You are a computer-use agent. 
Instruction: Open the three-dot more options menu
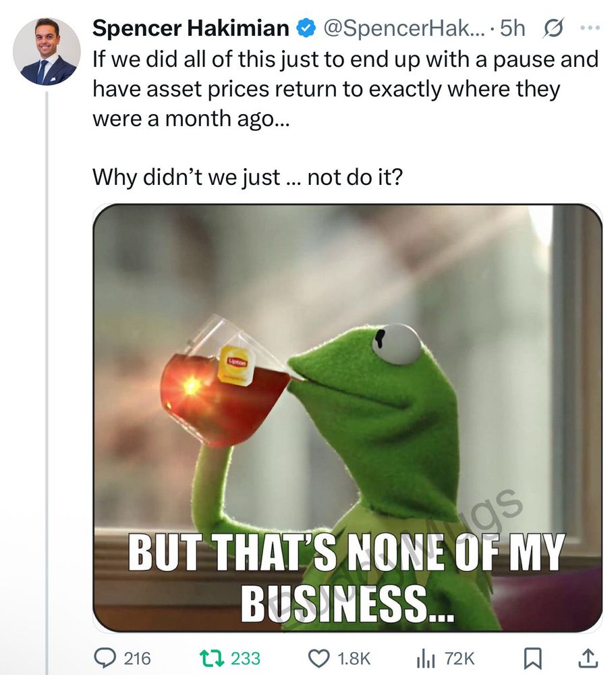point(590,28)
